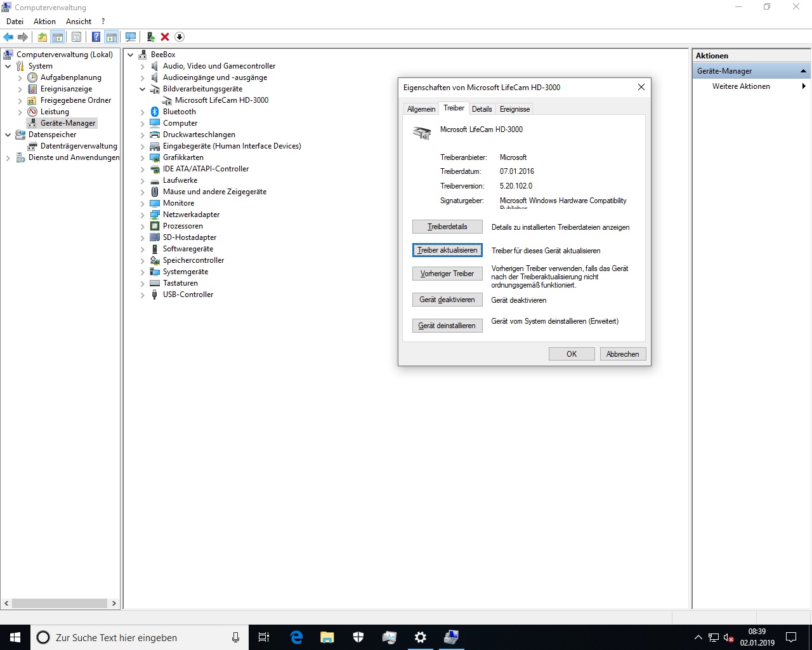
Task: Switch to the Allgemein tab
Action: click(421, 109)
